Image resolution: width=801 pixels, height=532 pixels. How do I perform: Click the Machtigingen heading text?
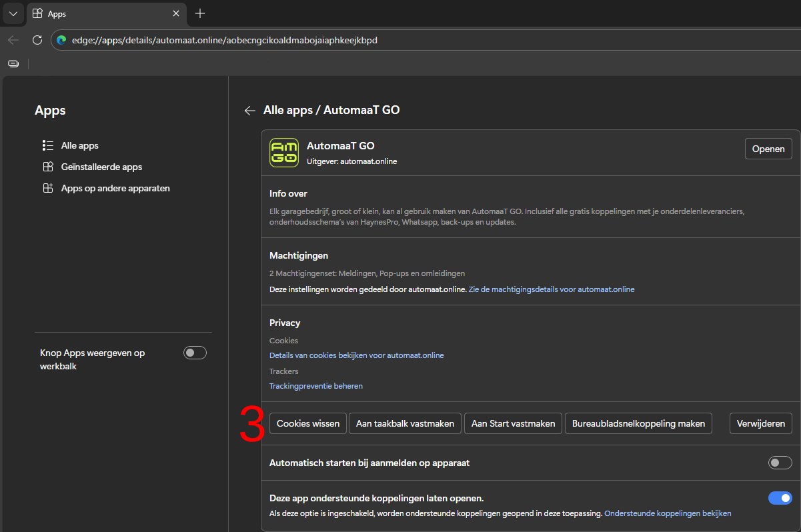pyautogui.click(x=299, y=255)
